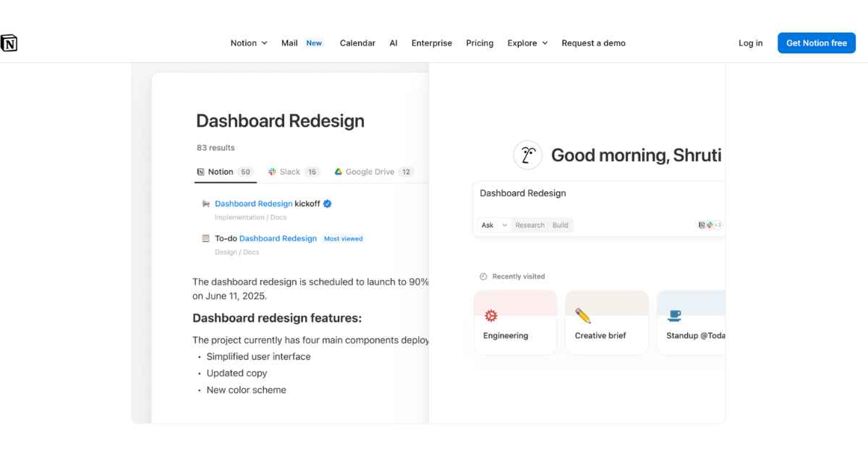Click the source icons cluster in search box

point(710,225)
